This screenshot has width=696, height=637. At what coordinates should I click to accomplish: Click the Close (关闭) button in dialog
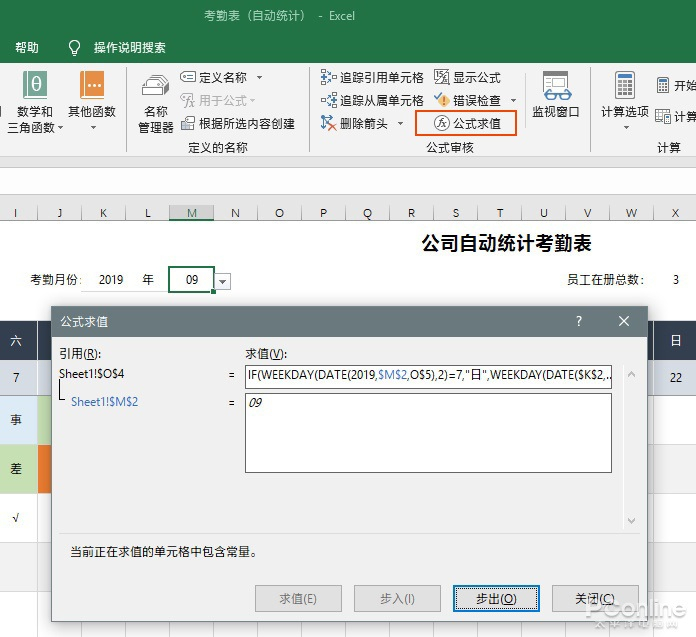click(595, 598)
